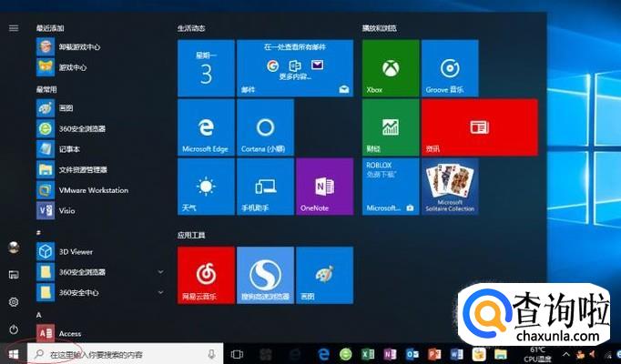621x364 pixels.
Task: Open Settings gear in Start sidebar
Action: tap(14, 302)
